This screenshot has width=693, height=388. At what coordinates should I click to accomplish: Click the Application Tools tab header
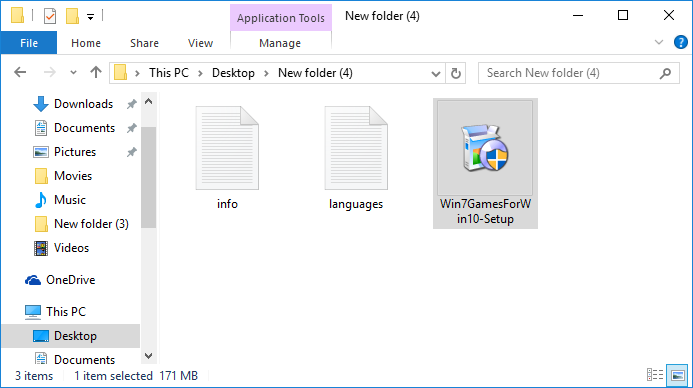(281, 18)
